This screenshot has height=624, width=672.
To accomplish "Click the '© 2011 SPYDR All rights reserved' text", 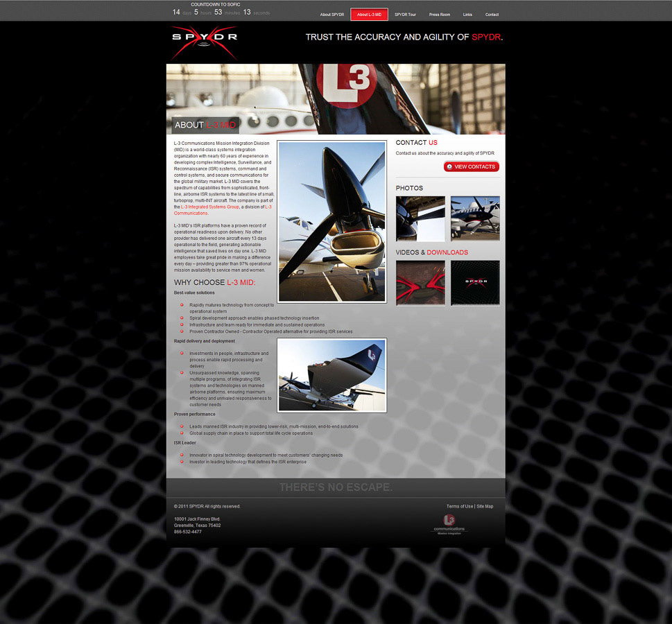I will [x=207, y=507].
